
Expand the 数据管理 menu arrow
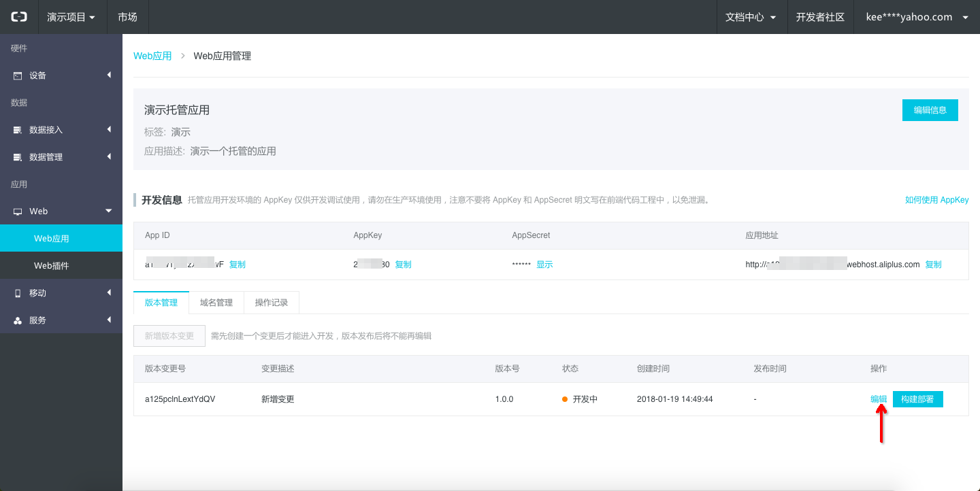point(109,156)
